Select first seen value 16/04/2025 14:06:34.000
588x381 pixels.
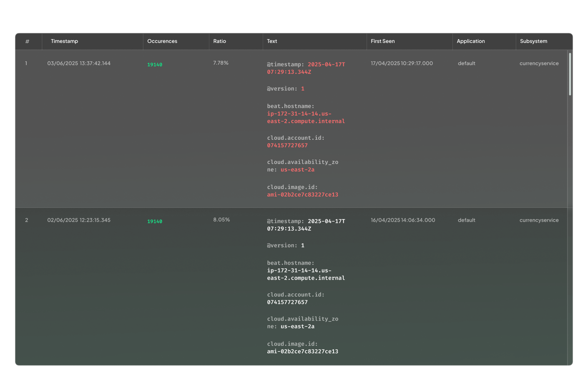click(403, 220)
